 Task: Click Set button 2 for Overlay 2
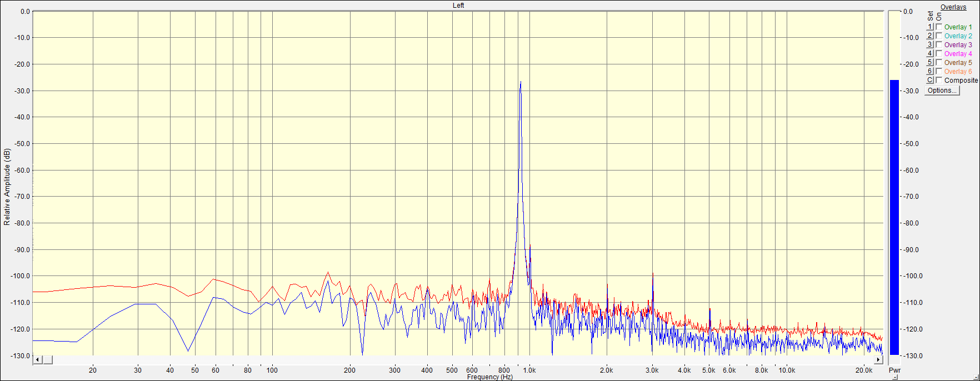pos(929,36)
